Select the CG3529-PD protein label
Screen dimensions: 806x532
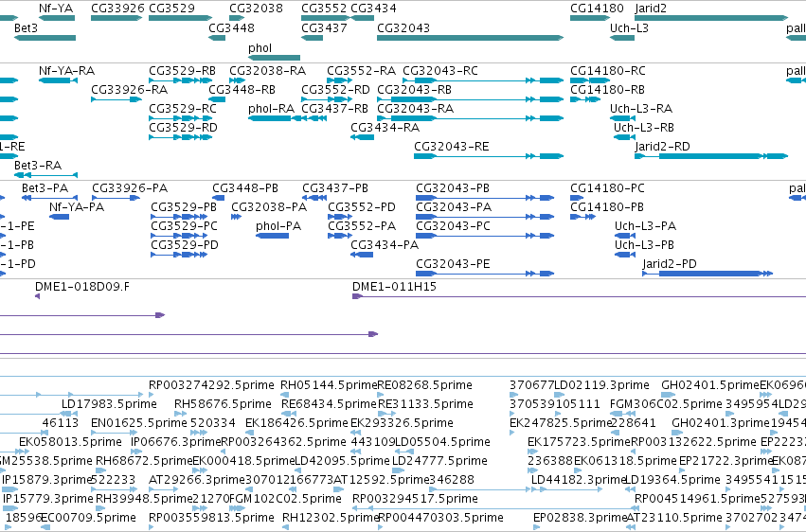[x=185, y=245]
